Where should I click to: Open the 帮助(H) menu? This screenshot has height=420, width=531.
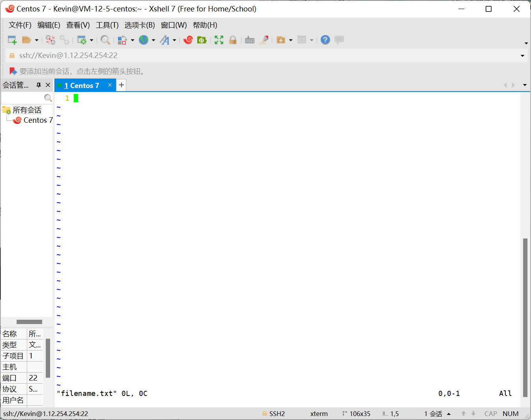coord(205,25)
